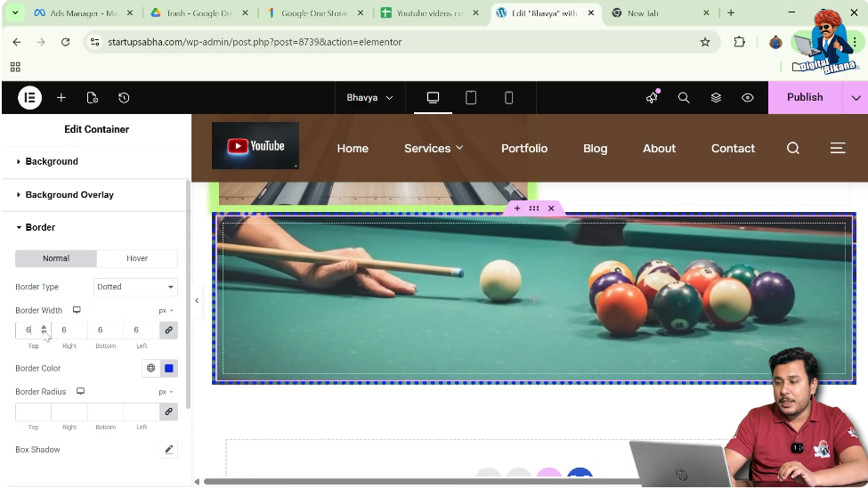Open the blue Border Color swatch
The image size is (868, 489).
coord(168,368)
